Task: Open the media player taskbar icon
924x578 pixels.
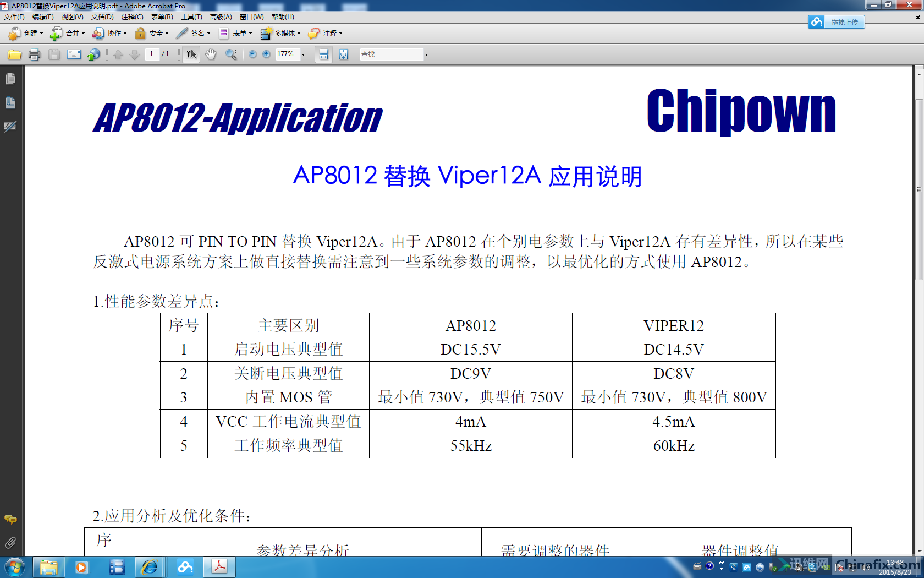Action: pyautogui.click(x=82, y=567)
